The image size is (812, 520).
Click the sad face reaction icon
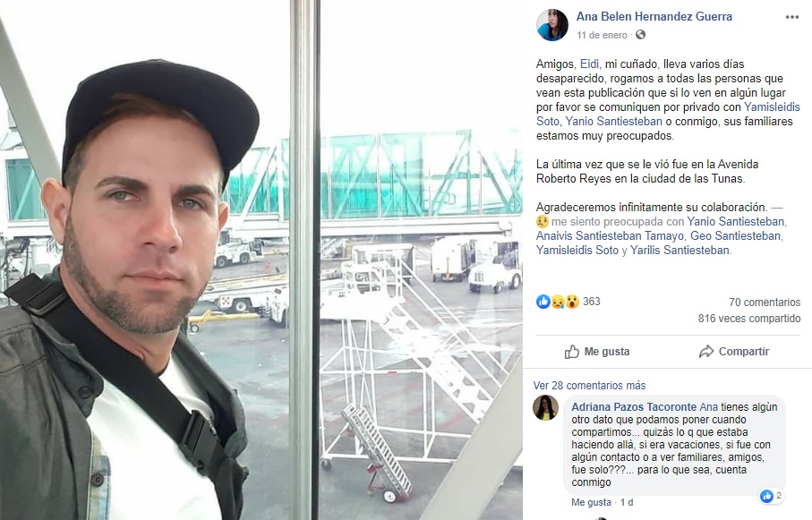[557, 302]
